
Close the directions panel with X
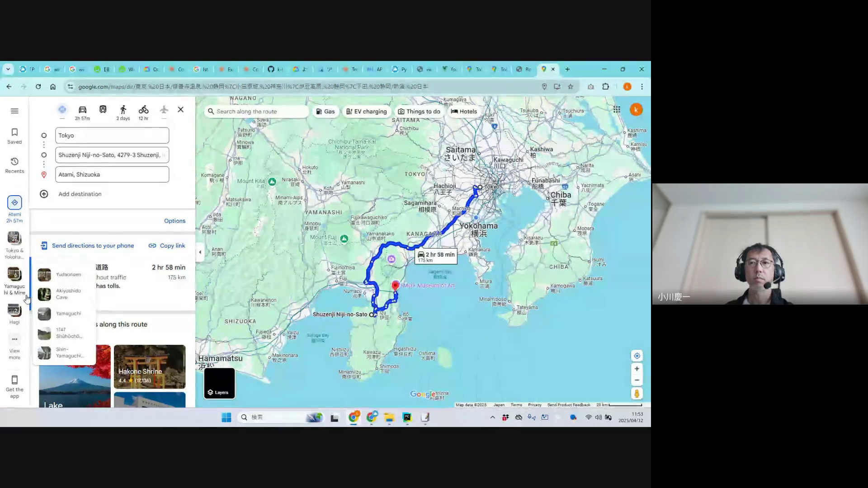(180, 109)
